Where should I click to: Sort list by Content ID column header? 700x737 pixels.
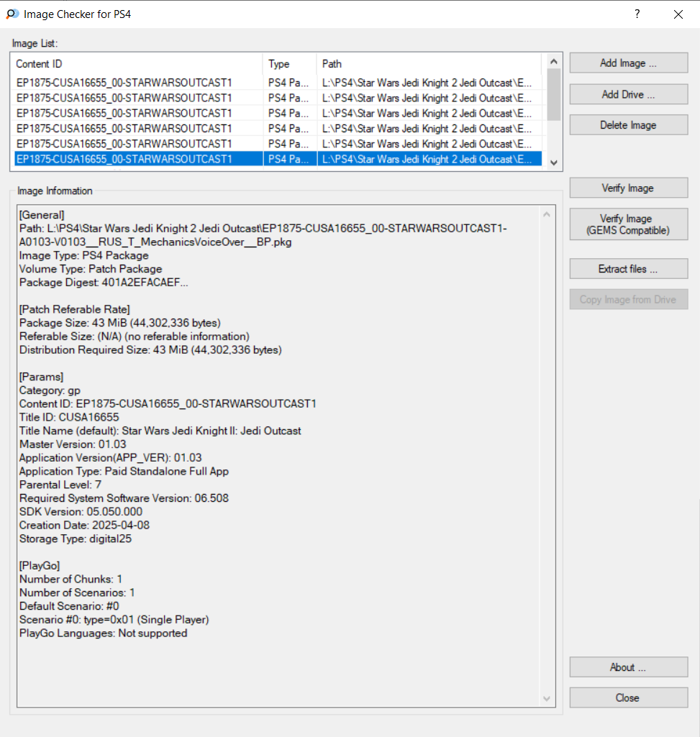pyautogui.click(x=137, y=64)
